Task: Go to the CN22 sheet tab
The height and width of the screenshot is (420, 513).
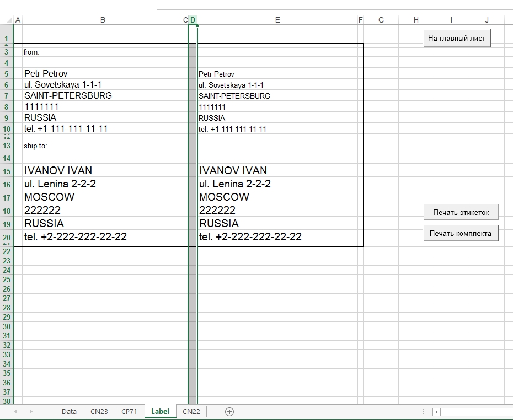Action: coord(191,412)
